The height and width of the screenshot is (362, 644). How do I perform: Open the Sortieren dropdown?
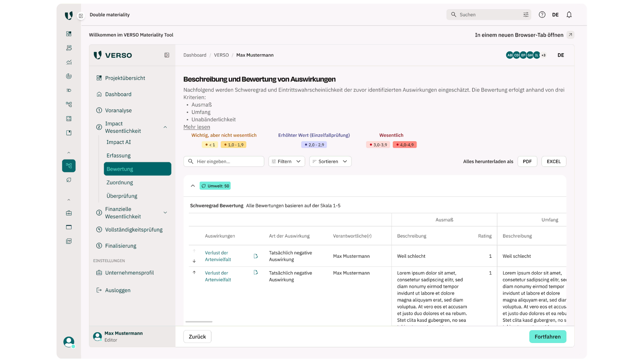330,162
